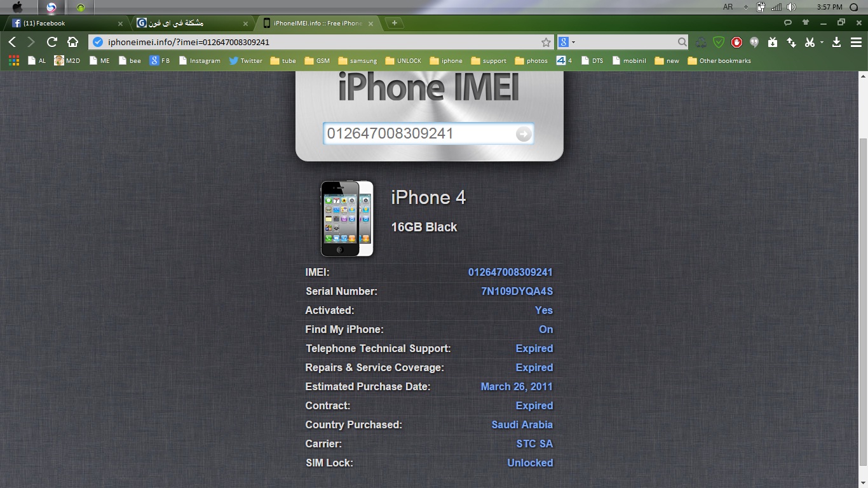
Task: Open the samsung bookmarks folder
Action: click(x=358, y=60)
